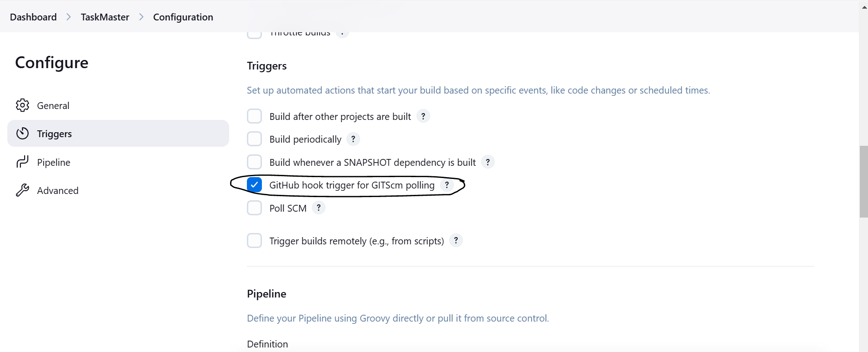Enable Build whenever a SNAPSHOT dependency is built

pyautogui.click(x=255, y=162)
